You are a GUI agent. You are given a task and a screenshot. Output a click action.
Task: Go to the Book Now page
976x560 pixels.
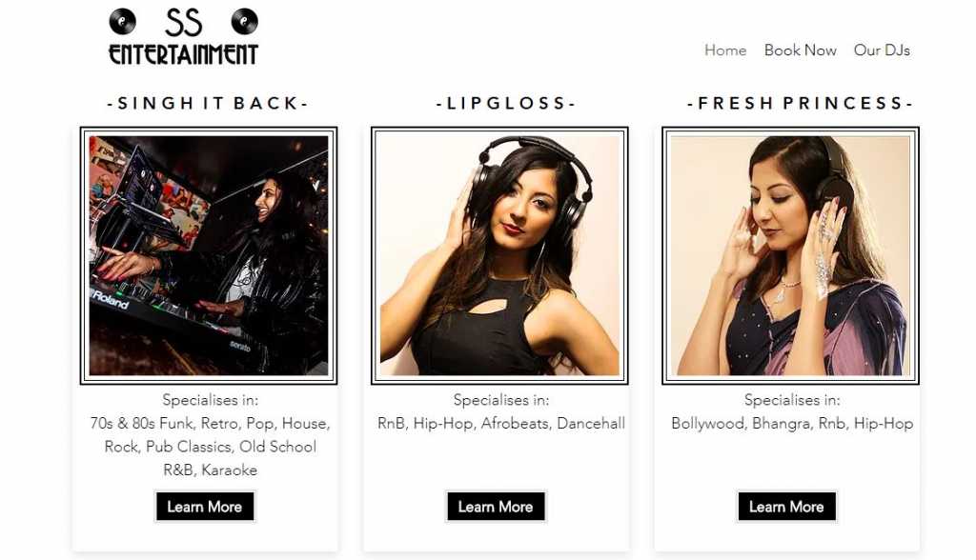coord(800,50)
